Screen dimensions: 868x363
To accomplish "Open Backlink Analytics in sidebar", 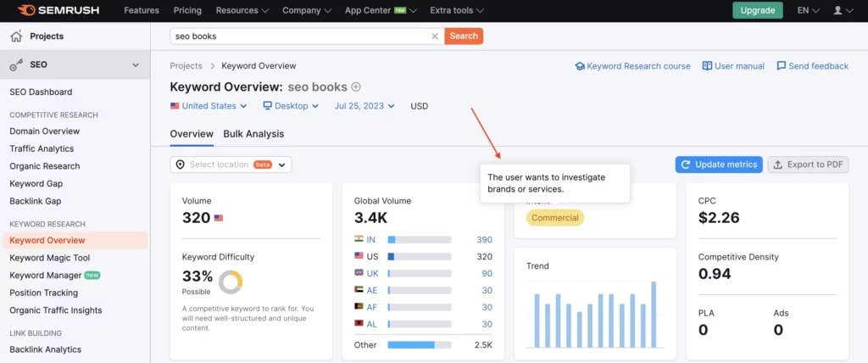I will coord(46,349).
